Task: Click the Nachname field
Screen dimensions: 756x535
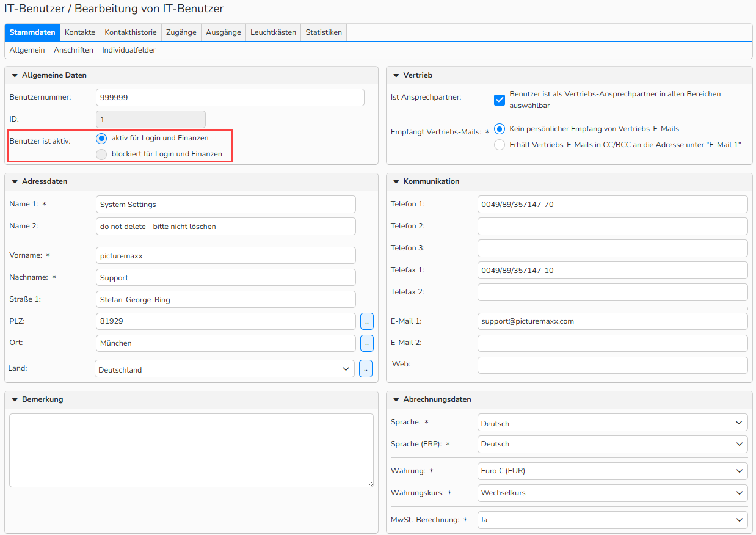Action: click(x=226, y=277)
